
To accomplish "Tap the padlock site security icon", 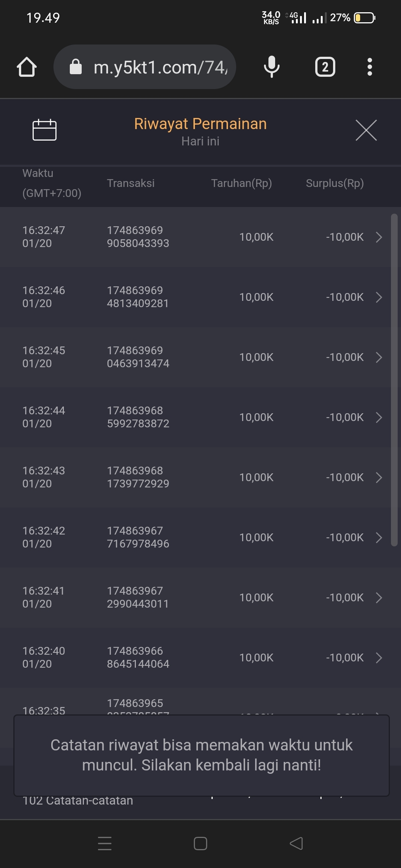I will [76, 67].
